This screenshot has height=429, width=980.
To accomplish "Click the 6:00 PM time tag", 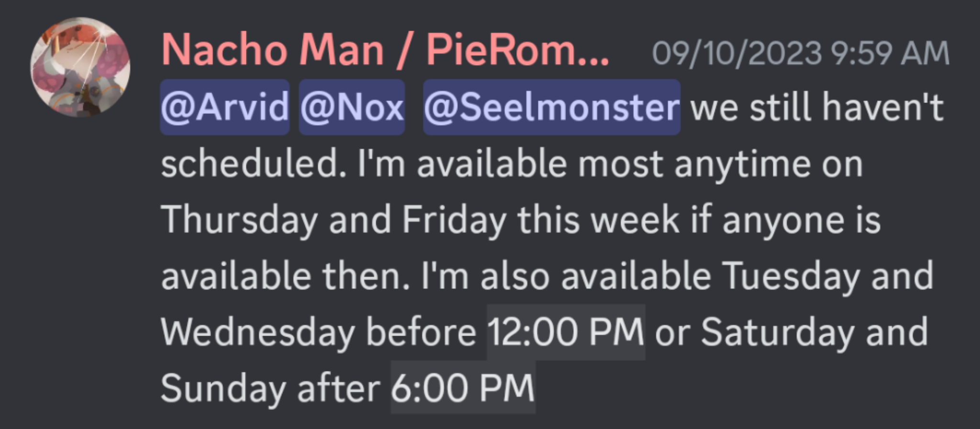I will (463, 387).
